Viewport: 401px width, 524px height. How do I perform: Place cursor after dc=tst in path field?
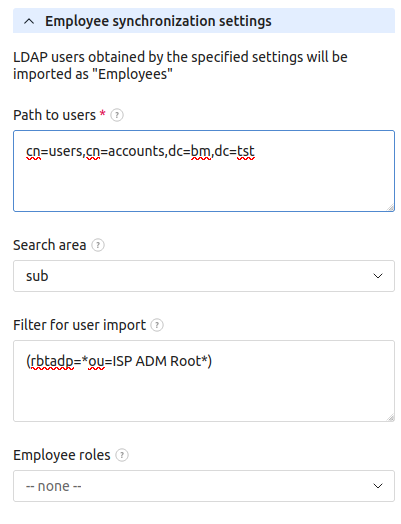pyautogui.click(x=256, y=151)
